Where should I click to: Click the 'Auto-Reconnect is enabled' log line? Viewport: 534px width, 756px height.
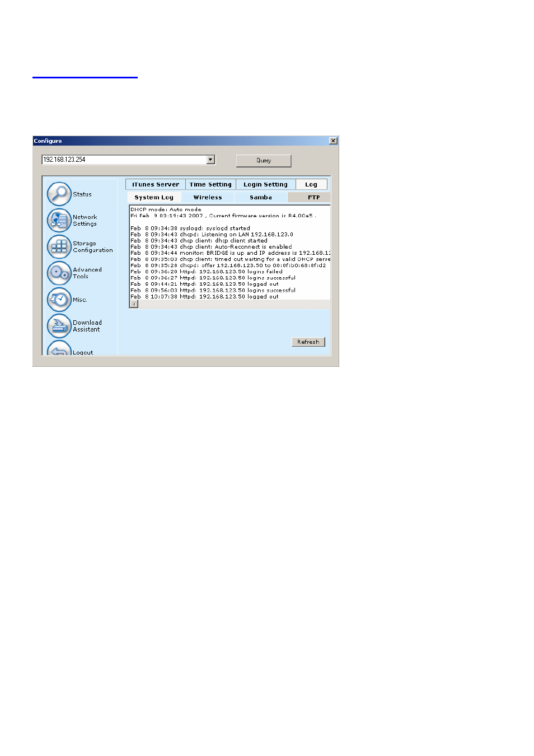click(211, 247)
